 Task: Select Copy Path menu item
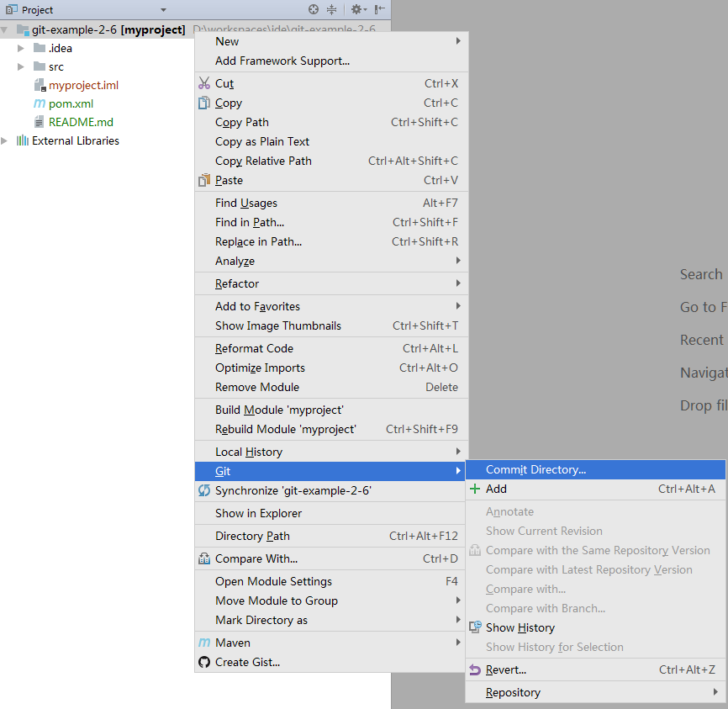click(331, 122)
